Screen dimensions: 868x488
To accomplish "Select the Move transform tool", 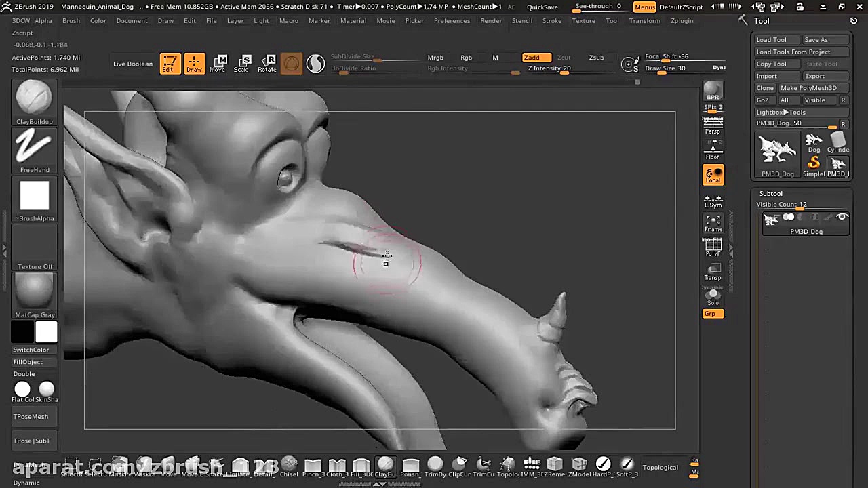I will point(217,63).
